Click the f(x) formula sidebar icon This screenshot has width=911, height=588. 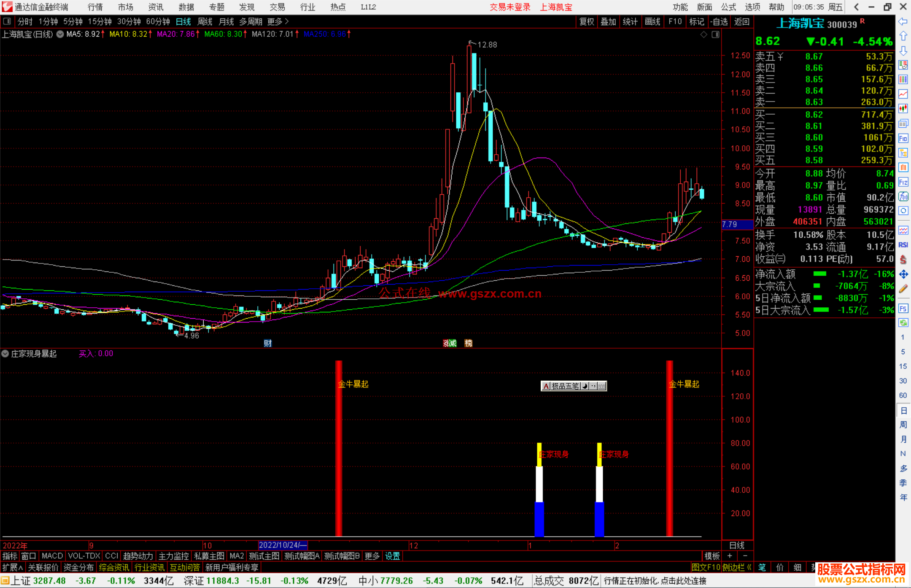coord(903,196)
